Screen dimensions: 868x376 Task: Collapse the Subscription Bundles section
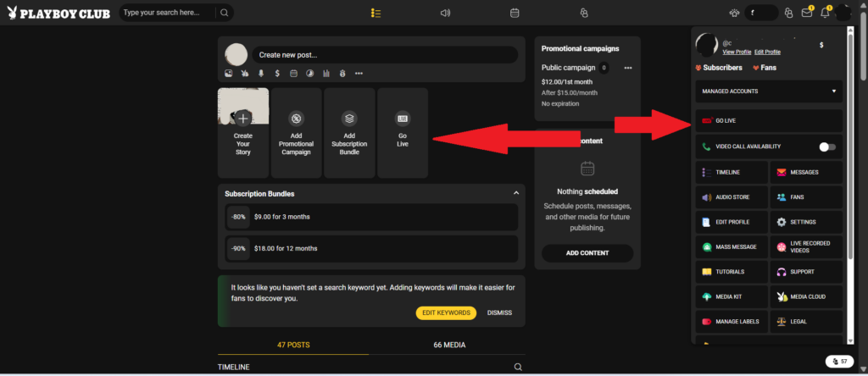point(516,194)
